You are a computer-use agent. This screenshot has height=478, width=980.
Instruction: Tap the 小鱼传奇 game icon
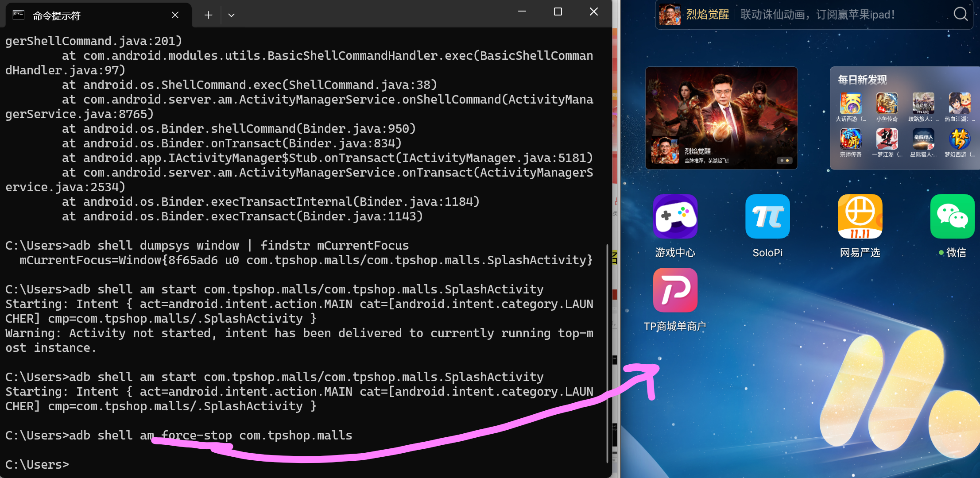(887, 104)
